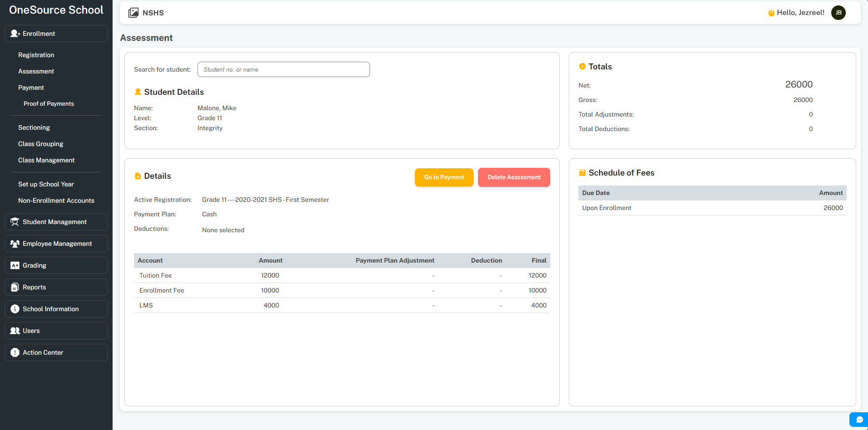The image size is (868, 430).
Task: Open Set up School Year
Action: 46,184
